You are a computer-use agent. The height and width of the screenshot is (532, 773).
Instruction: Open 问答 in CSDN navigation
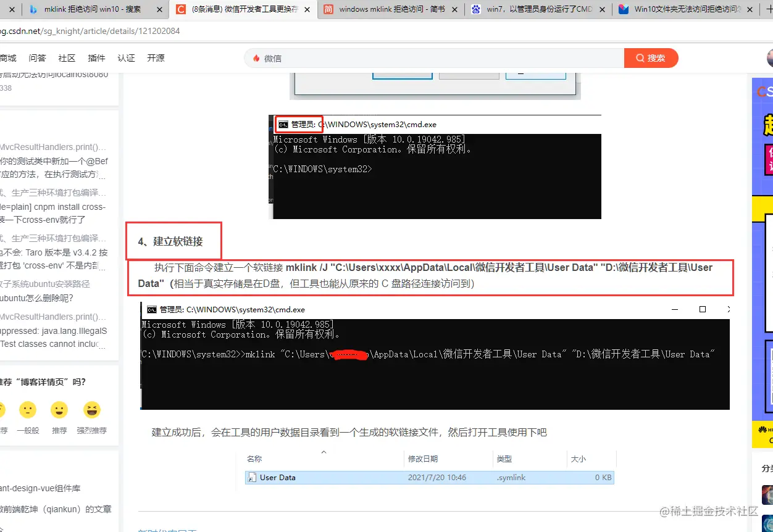click(x=38, y=58)
